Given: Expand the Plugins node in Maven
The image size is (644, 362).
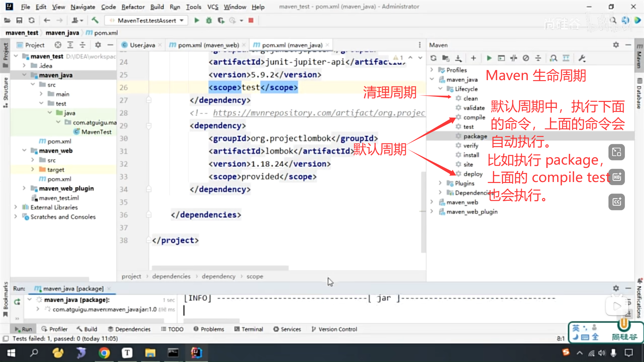Looking at the screenshot, I should (440, 183).
